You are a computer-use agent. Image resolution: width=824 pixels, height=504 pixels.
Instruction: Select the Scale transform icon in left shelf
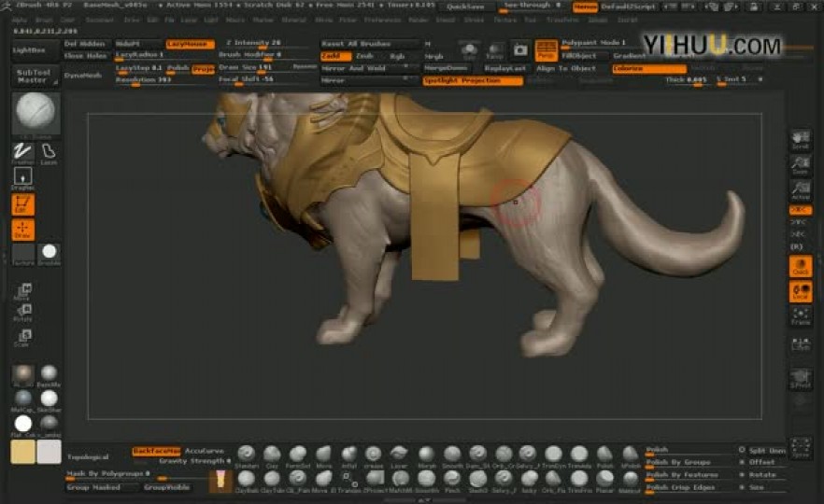point(23,338)
